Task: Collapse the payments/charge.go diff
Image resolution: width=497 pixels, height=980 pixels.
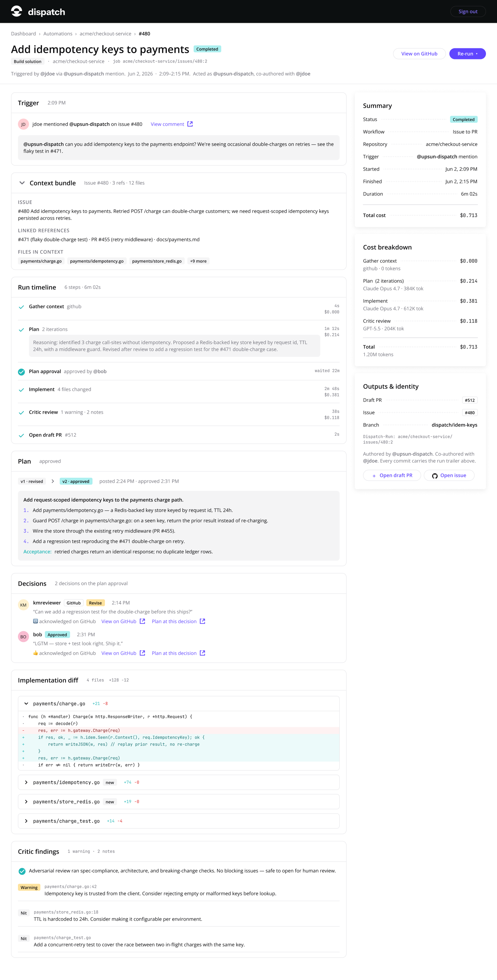Action: click(26, 703)
